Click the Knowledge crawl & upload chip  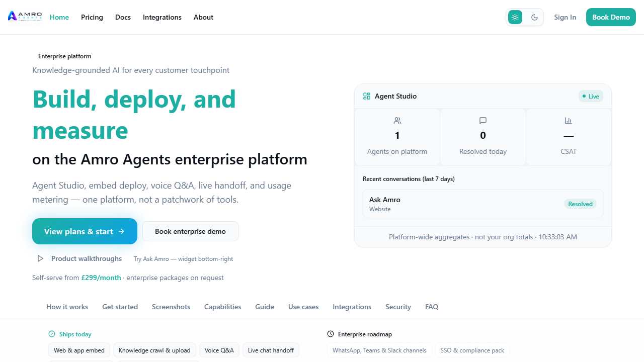click(154, 350)
